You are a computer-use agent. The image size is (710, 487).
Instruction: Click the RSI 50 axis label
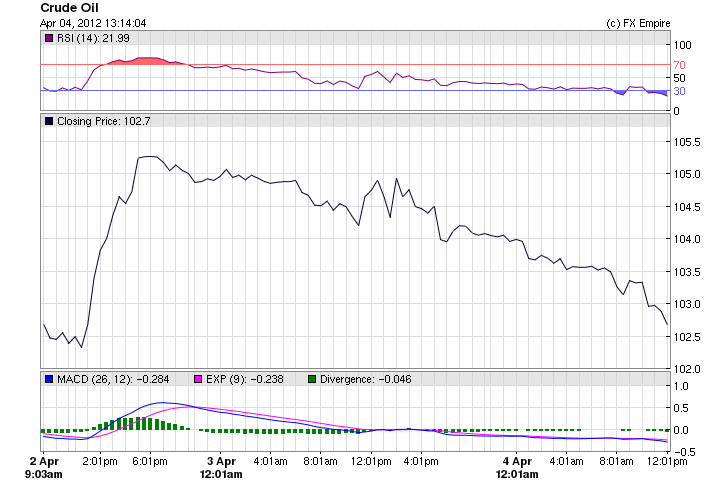(x=679, y=78)
